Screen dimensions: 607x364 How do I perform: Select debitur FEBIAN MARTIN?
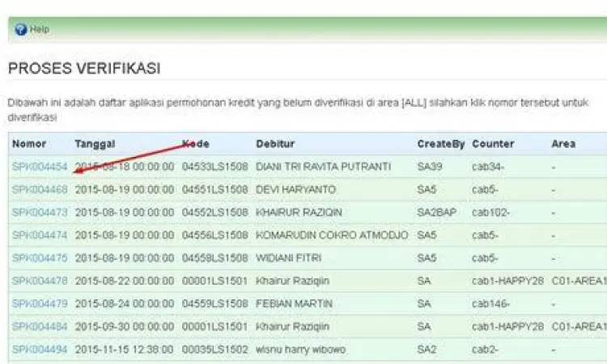(294, 303)
